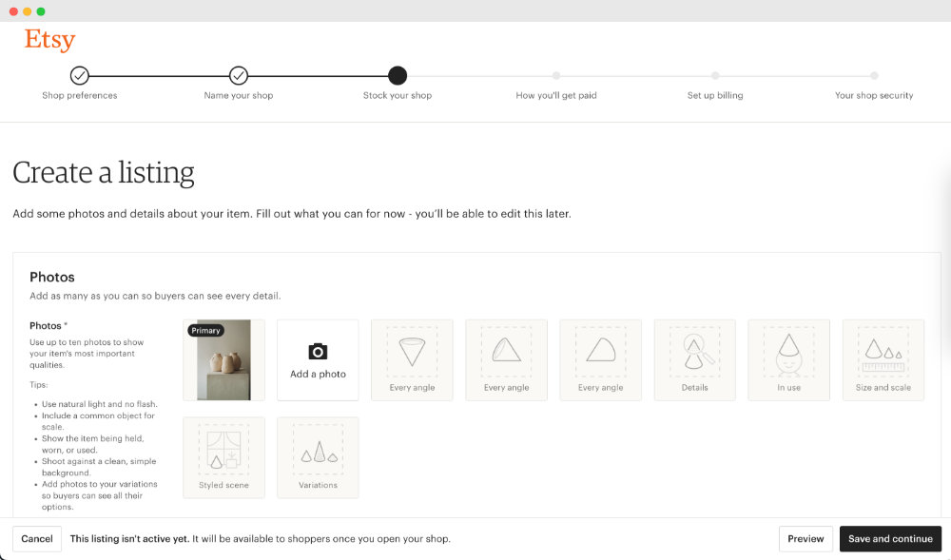951x560 pixels.
Task: Click Save and continue
Action: pyautogui.click(x=890, y=538)
